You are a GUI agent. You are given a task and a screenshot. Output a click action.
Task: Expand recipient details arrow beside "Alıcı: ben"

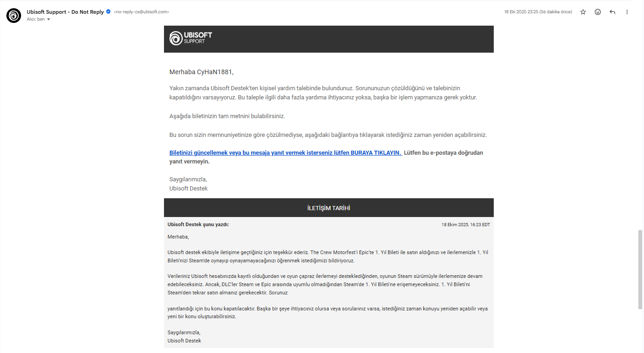tap(49, 19)
